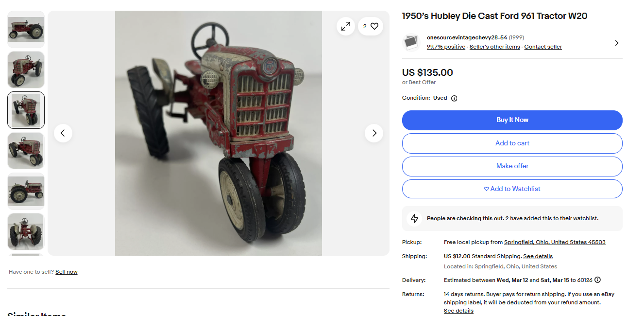The width and height of the screenshot is (644, 316).
Task: Show the next tractor photo
Action: coord(374,133)
